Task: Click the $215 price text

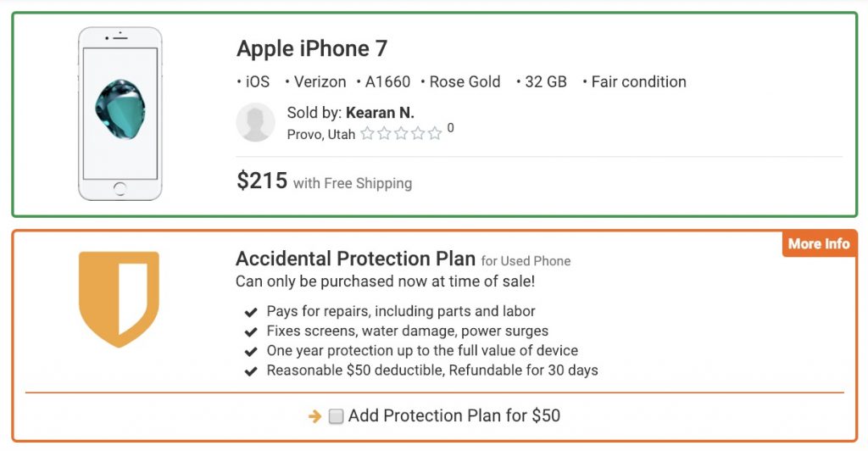Action: [x=262, y=181]
